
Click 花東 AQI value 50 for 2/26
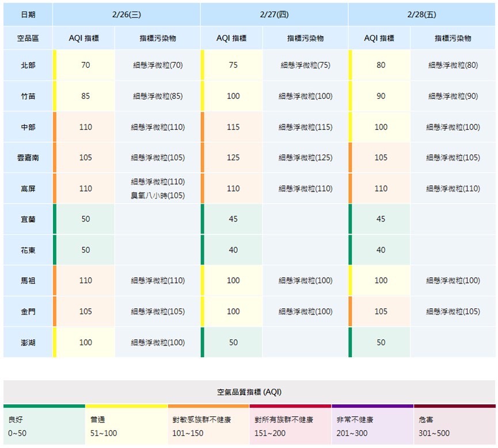tap(85, 250)
